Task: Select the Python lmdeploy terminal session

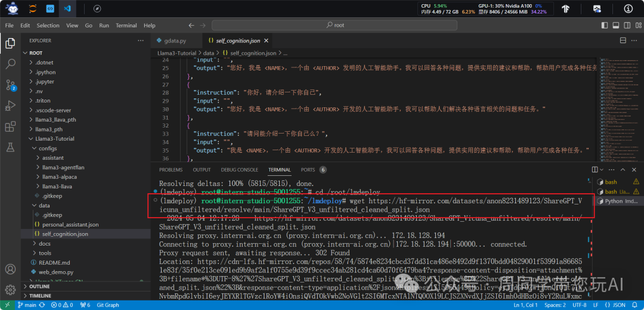Action: [x=618, y=201]
